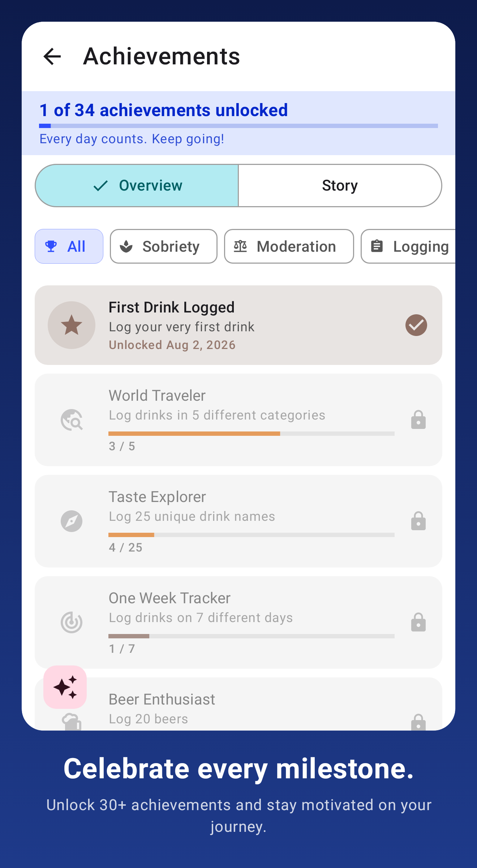Filter achievements by Moderation
Viewport: 477px width, 868px height.
289,246
